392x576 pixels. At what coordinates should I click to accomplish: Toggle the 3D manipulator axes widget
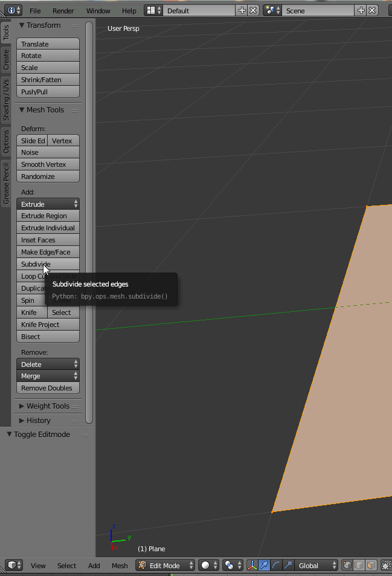[252, 565]
